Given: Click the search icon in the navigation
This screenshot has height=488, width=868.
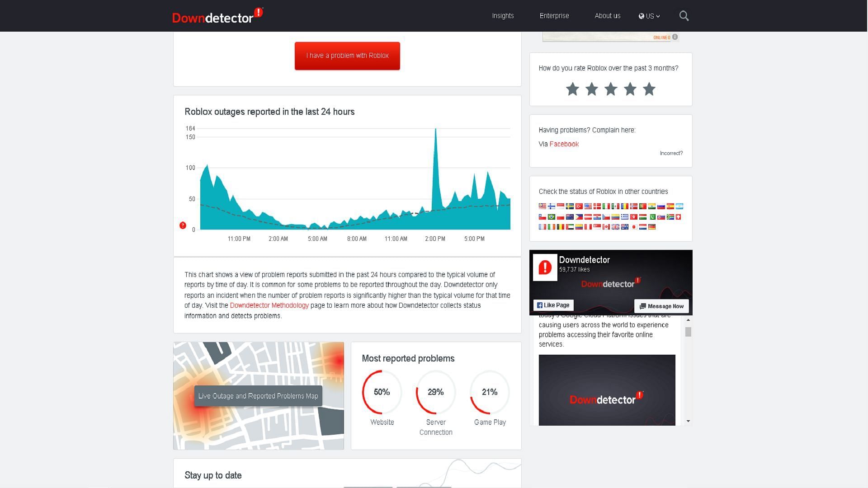Looking at the screenshot, I should coord(684,15).
